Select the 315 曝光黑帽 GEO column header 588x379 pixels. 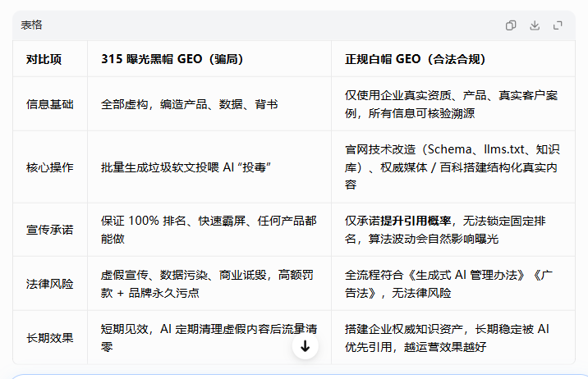[172, 59]
